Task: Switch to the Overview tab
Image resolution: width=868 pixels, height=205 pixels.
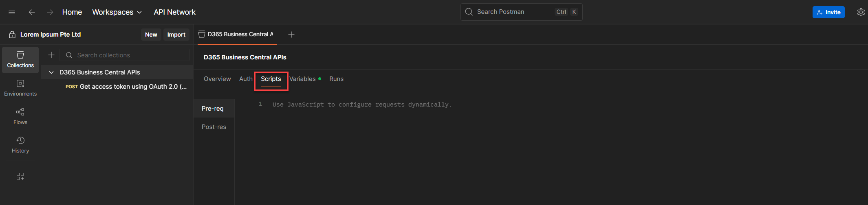Action: pos(217,79)
